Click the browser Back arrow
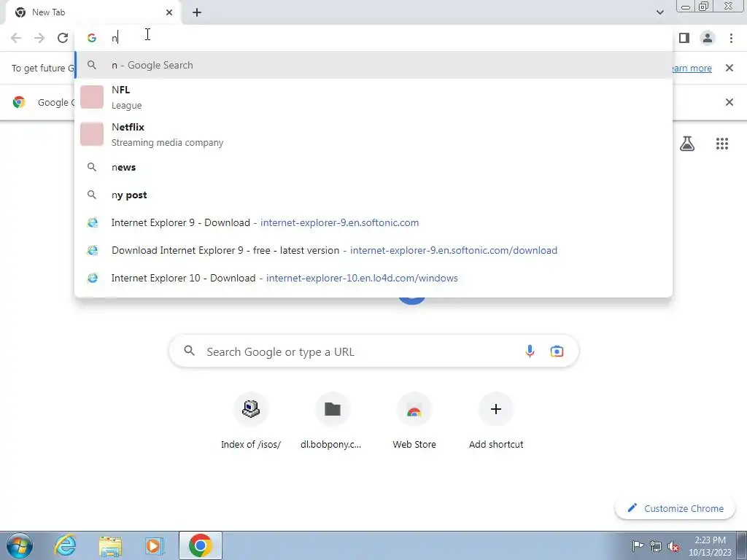Image resolution: width=747 pixels, height=560 pixels. (16, 38)
